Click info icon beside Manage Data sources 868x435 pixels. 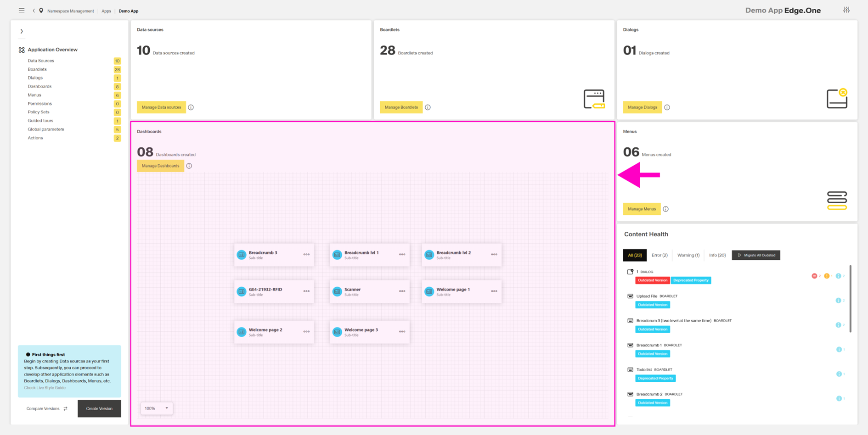point(191,107)
